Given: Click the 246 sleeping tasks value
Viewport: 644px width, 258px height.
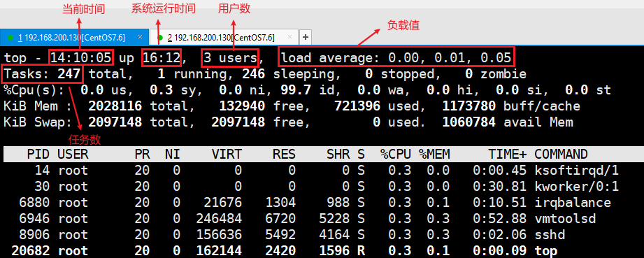Looking at the screenshot, I should [253, 74].
